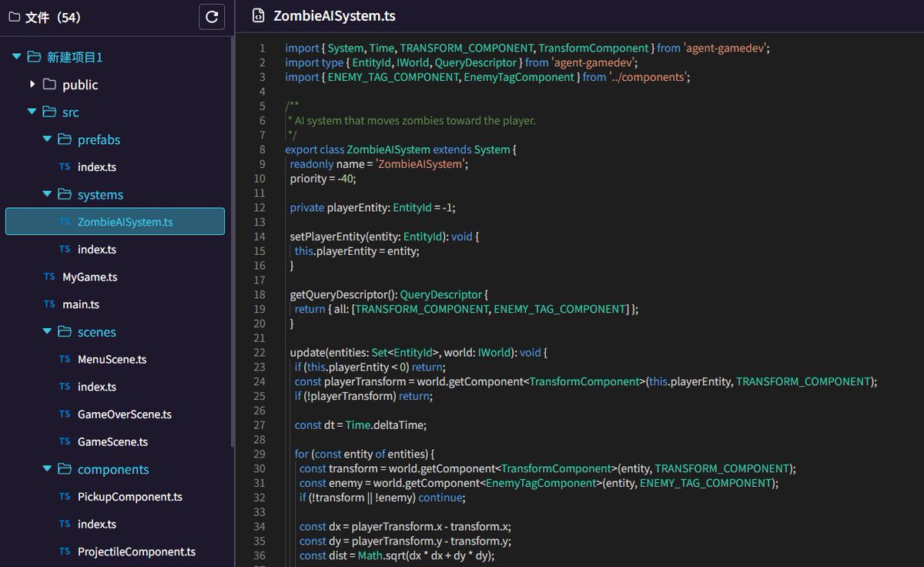Open index.ts under prefabs folder

[x=97, y=167]
